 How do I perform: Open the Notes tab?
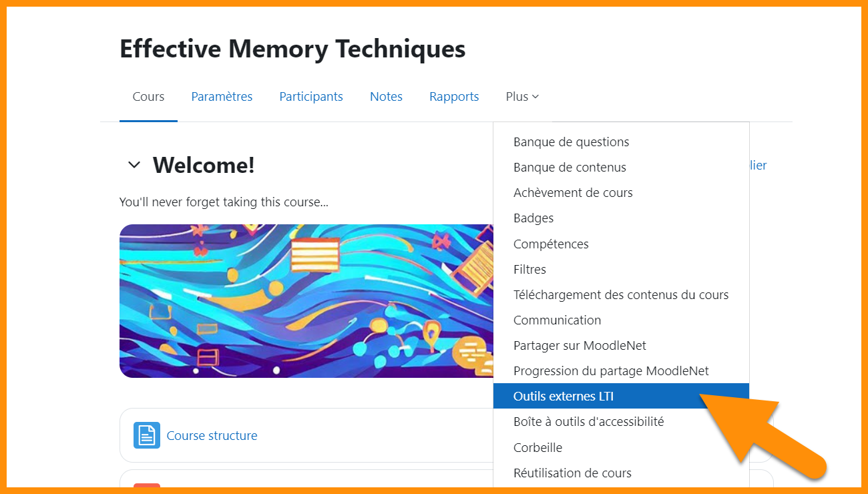(x=386, y=96)
